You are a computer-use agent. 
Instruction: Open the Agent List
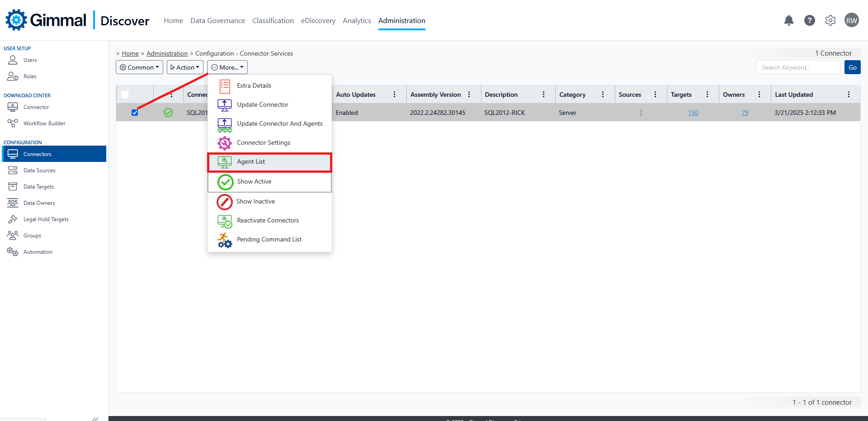pyautogui.click(x=251, y=161)
